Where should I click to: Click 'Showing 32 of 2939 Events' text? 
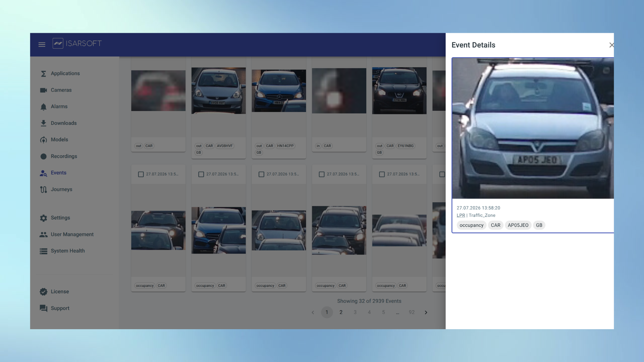(x=369, y=301)
